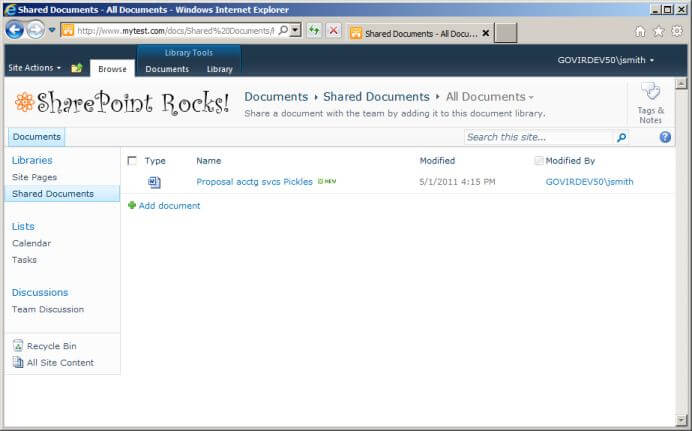Click the Navigate Up folder icon
Screen dimensions: 692x431
pos(77,68)
